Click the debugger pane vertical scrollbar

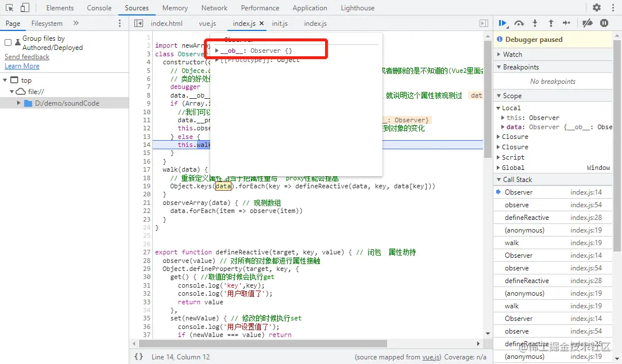617,145
